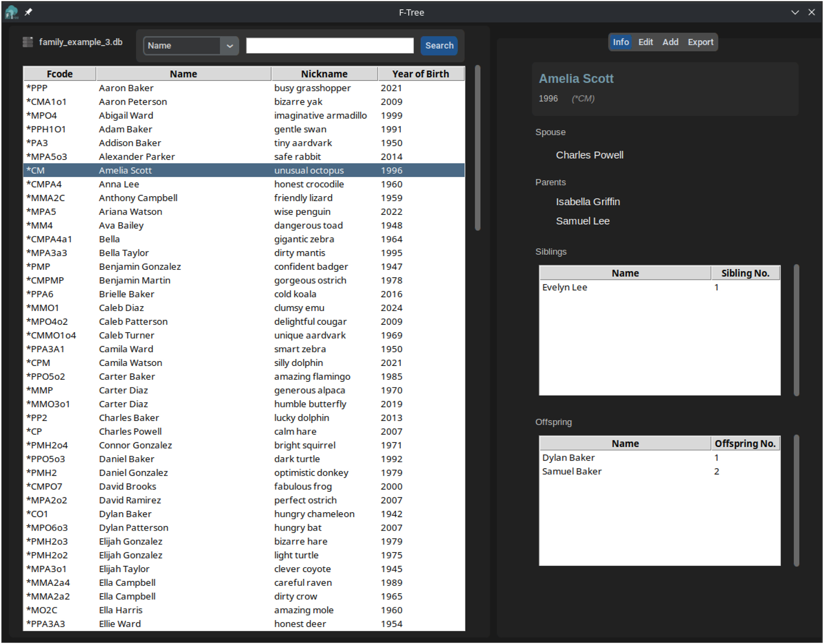
Task: Click inside the search text box
Action: pos(329,45)
